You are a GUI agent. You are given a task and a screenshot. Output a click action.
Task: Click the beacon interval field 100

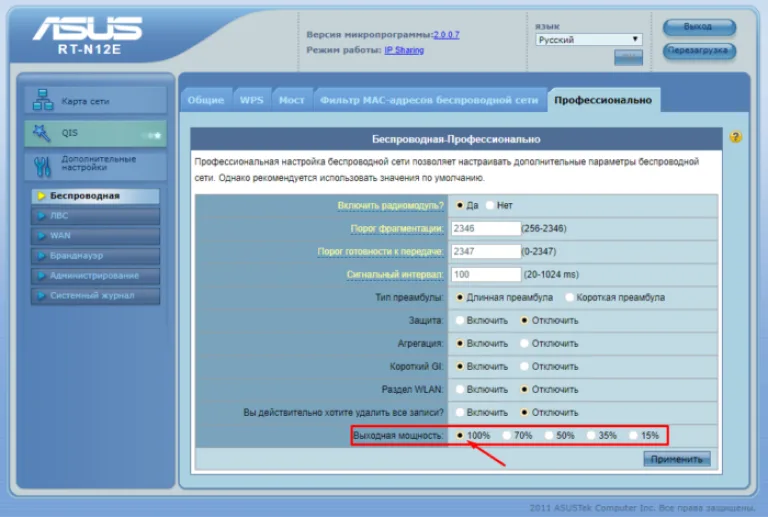(x=486, y=275)
